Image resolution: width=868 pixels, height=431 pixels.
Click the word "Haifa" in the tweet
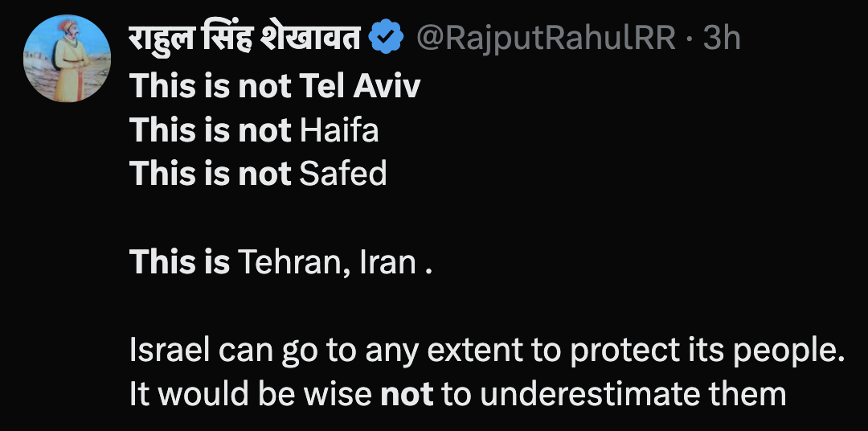[x=338, y=129]
